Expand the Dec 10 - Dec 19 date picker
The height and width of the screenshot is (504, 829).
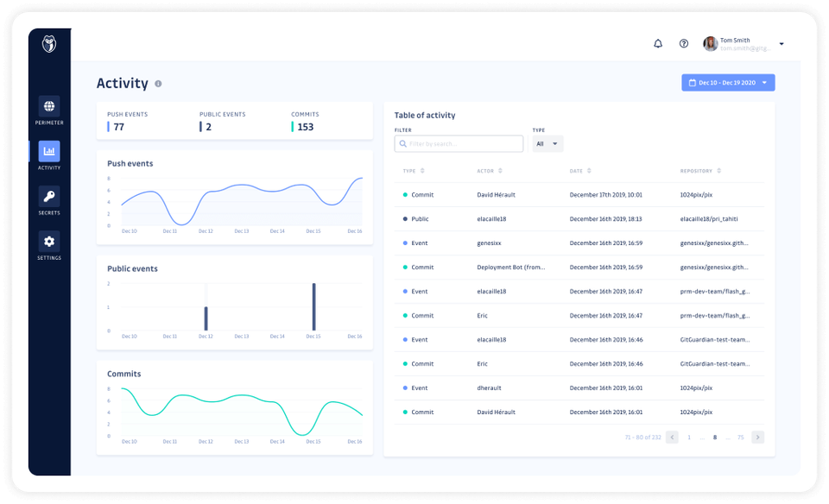[765, 82]
